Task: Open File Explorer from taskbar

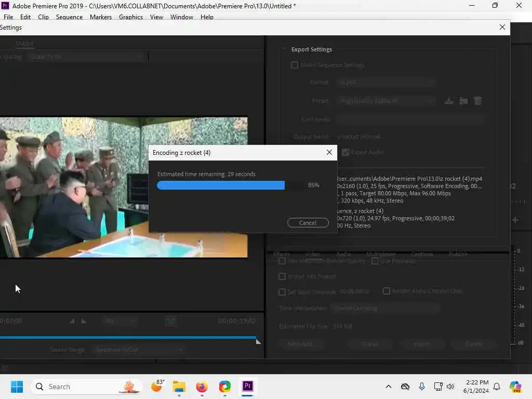Action: click(179, 387)
